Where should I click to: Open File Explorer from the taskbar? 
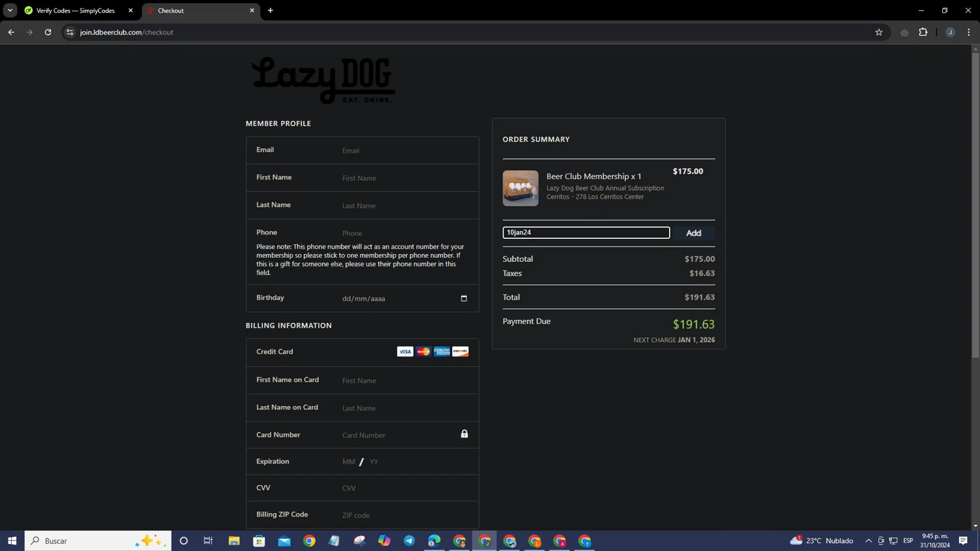point(234,541)
